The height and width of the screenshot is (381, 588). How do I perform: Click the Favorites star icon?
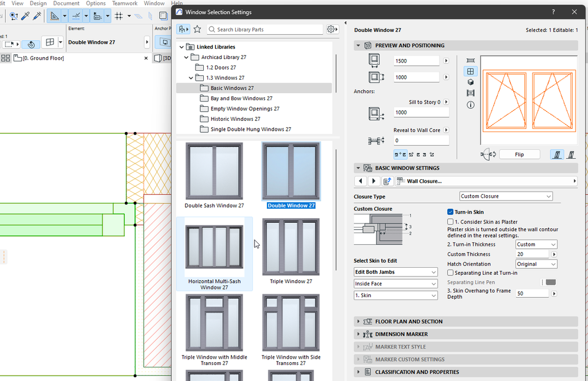[x=197, y=29]
